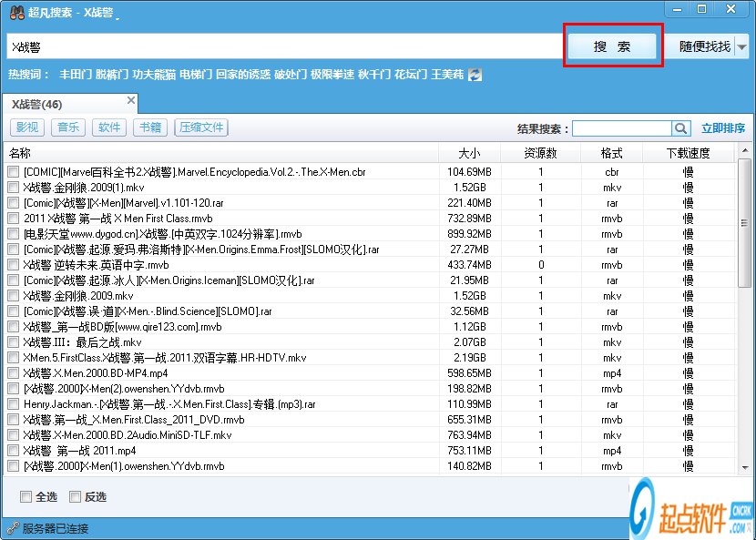
Task: Select row X战警_第一战BD版[www.qire123.com].rmvb
Action: (369, 327)
